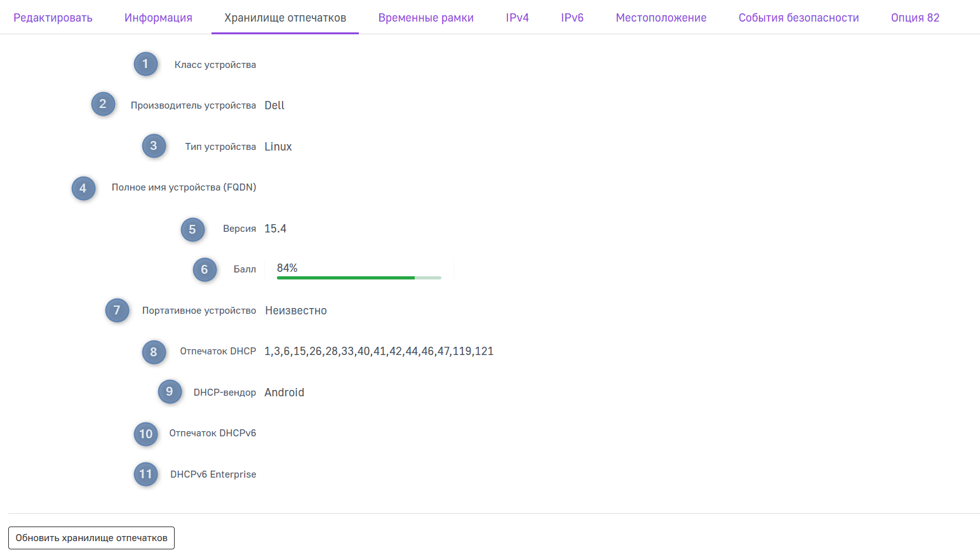Select badge 9 next to DHCP-вендор

point(170,392)
